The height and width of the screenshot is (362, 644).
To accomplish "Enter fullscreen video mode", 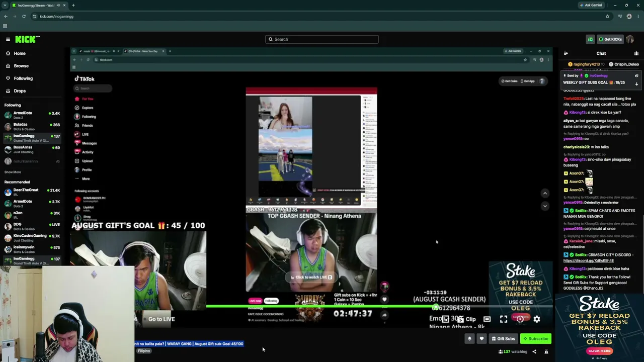I will pyautogui.click(x=504, y=319).
